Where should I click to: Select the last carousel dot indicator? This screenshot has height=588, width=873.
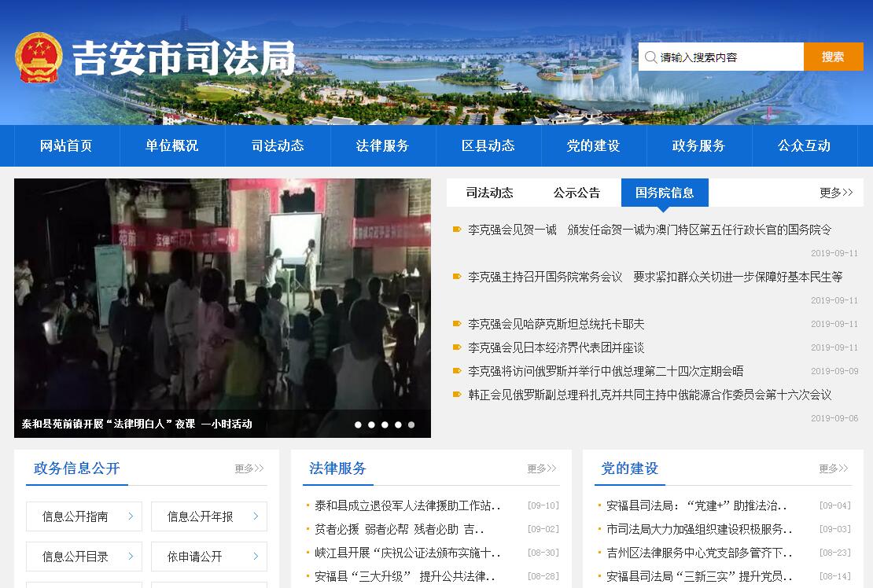[411, 424]
